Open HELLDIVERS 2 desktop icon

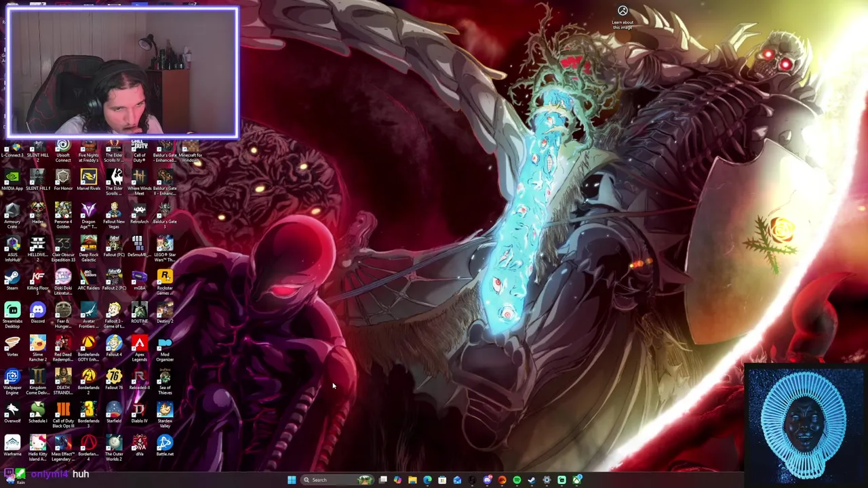pyautogui.click(x=37, y=249)
